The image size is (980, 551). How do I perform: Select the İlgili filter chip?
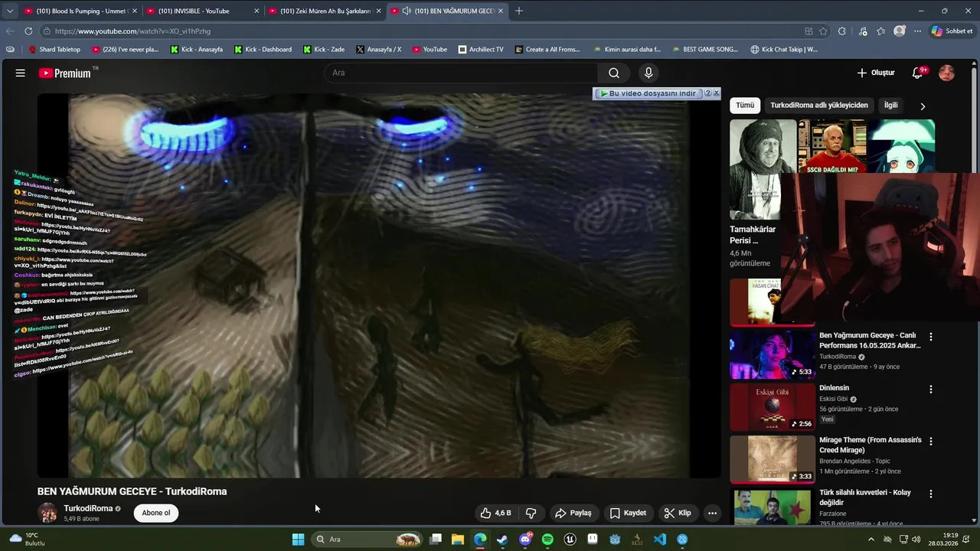click(x=891, y=106)
